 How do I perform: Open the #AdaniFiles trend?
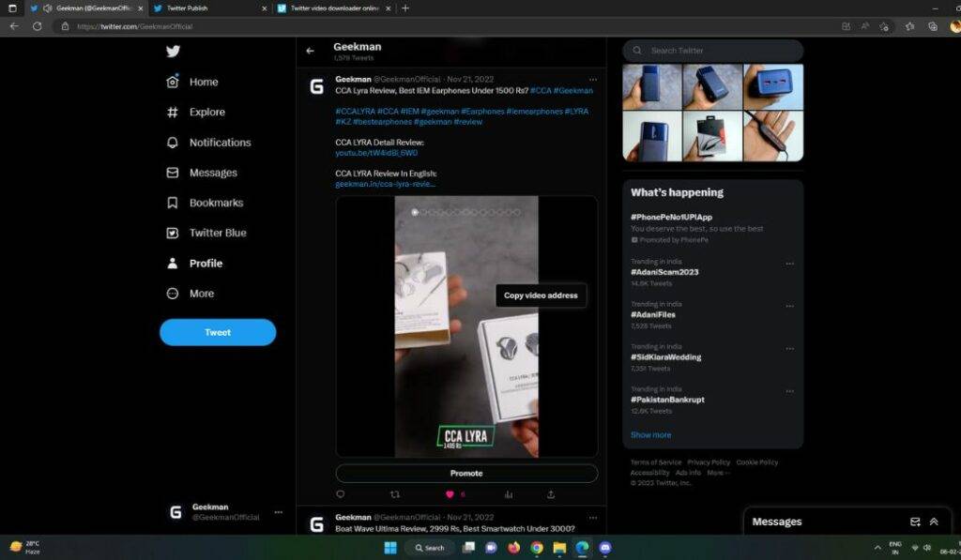pos(653,314)
